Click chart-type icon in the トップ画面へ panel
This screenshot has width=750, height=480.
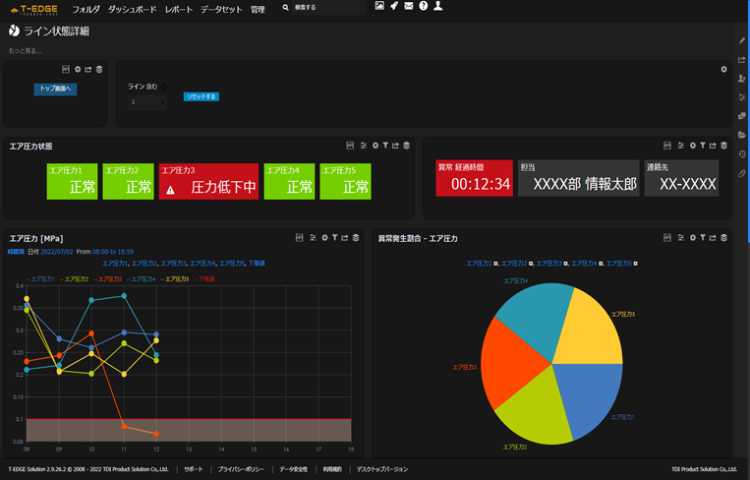tap(66, 69)
